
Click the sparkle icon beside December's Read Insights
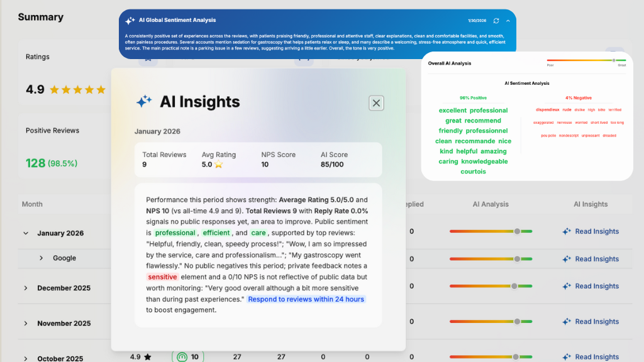[x=567, y=286]
